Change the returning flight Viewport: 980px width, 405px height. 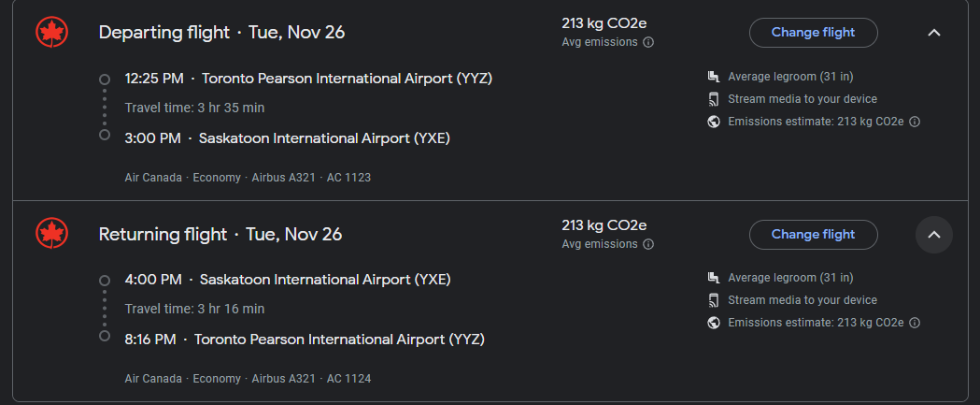click(813, 235)
